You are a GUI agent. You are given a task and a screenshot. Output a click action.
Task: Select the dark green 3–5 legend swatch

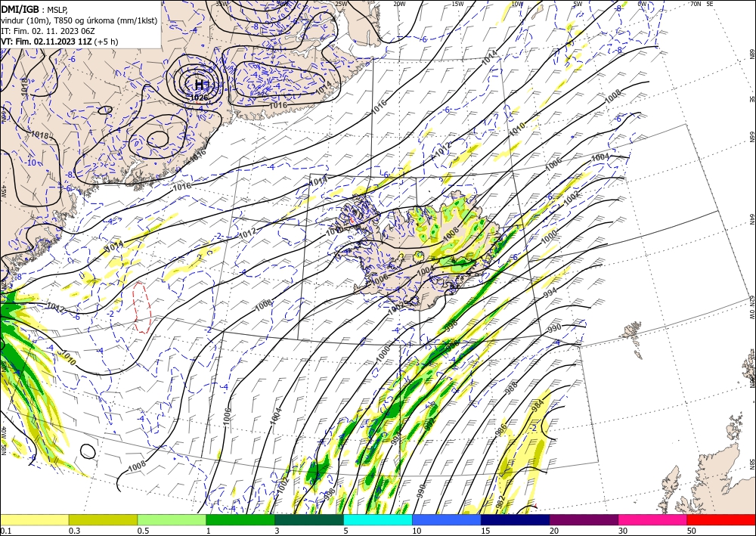click(309, 519)
